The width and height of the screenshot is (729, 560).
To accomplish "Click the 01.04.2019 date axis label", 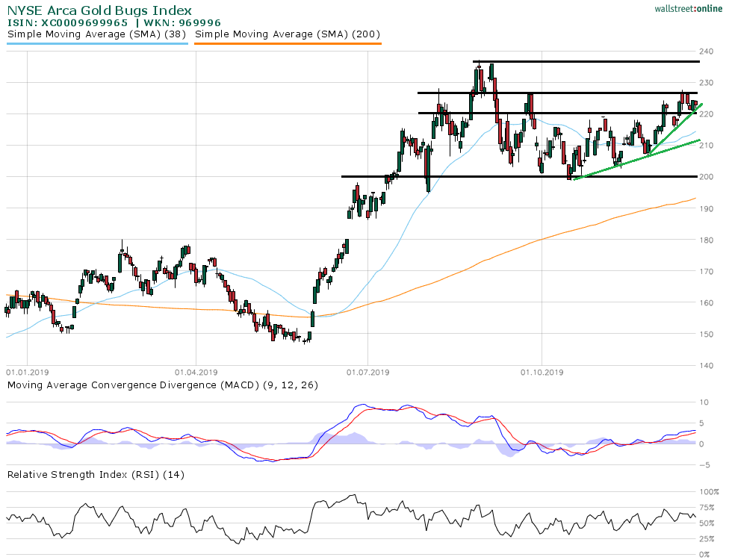I will [196, 373].
